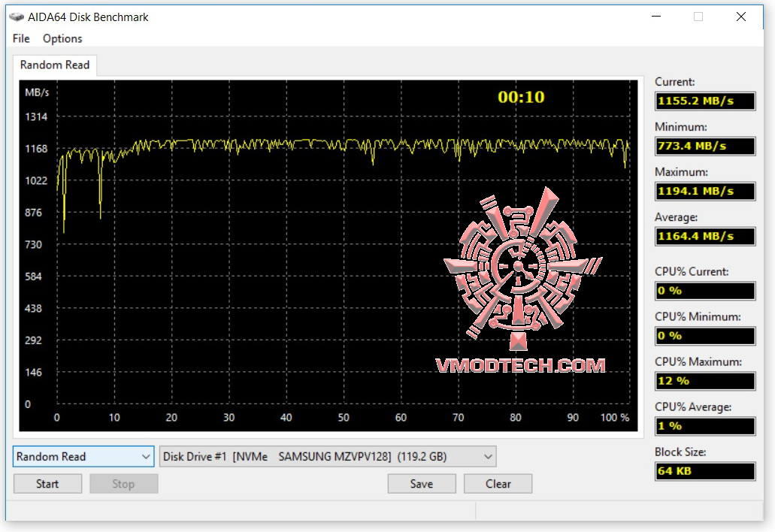Click the MB/s axis unit label
This screenshot has height=532, width=775.
click(37, 92)
